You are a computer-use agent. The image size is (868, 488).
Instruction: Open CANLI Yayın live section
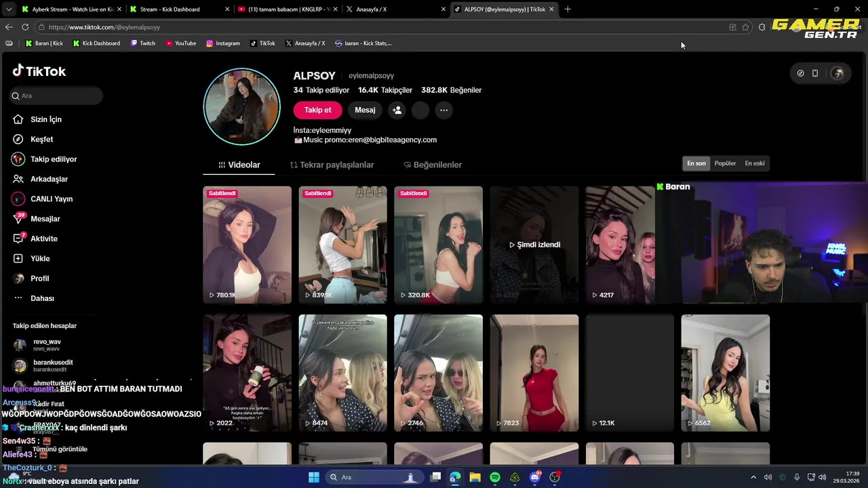(42, 199)
